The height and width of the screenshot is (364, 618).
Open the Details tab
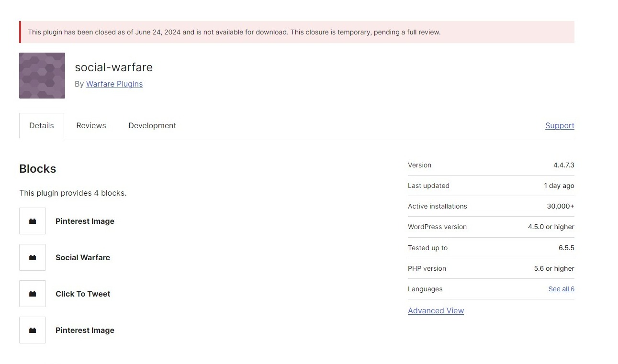click(x=42, y=125)
